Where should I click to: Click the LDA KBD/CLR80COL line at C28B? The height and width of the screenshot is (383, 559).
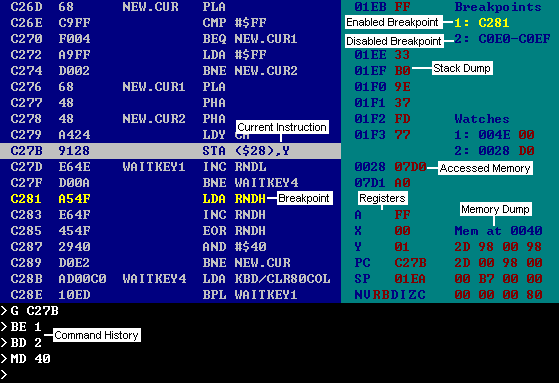point(266,279)
